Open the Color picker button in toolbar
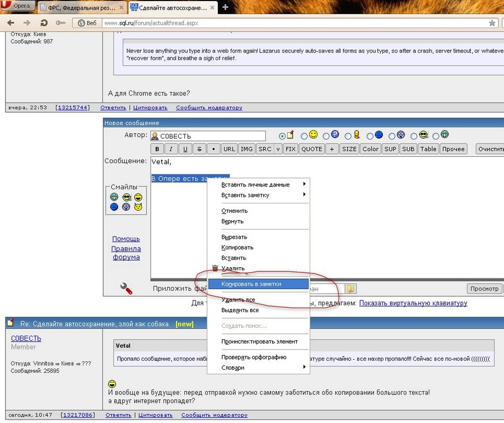Viewport: 504px width, 423px height. [370, 149]
